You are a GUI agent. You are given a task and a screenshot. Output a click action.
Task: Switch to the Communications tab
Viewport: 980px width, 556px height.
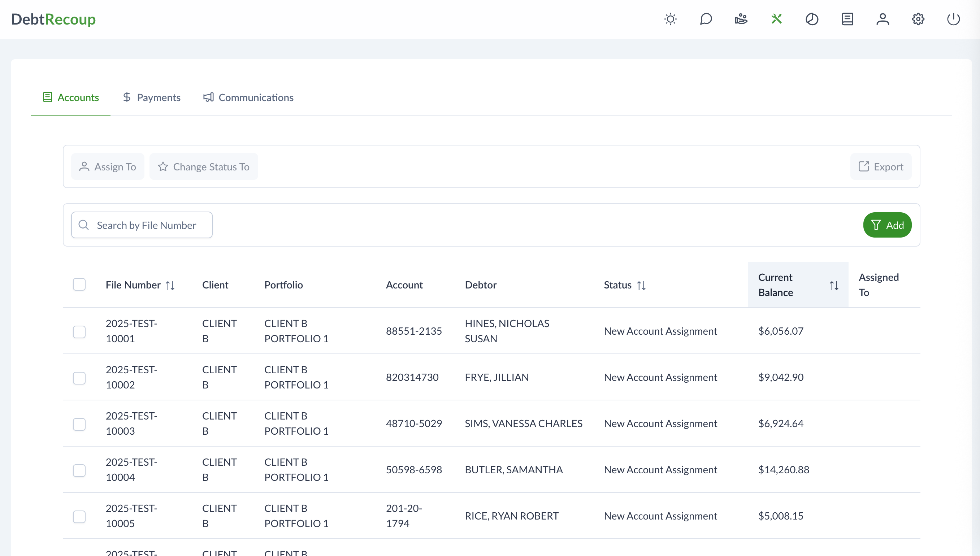pos(248,97)
